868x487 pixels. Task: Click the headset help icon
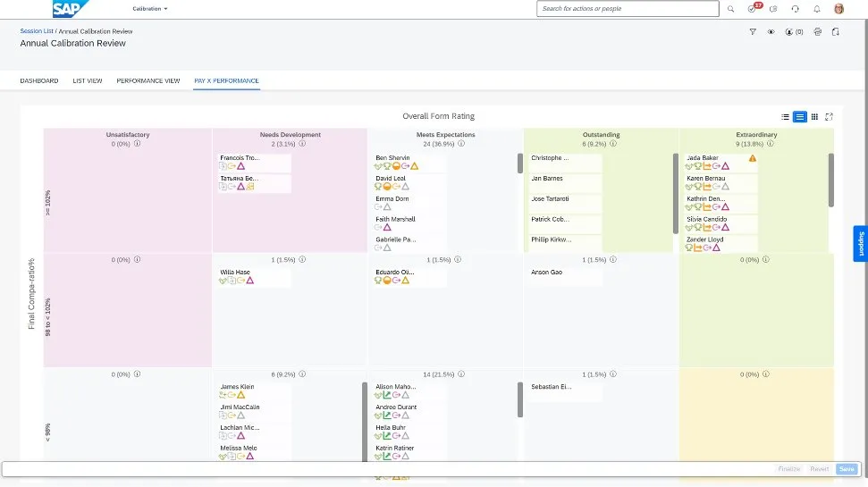tap(796, 9)
